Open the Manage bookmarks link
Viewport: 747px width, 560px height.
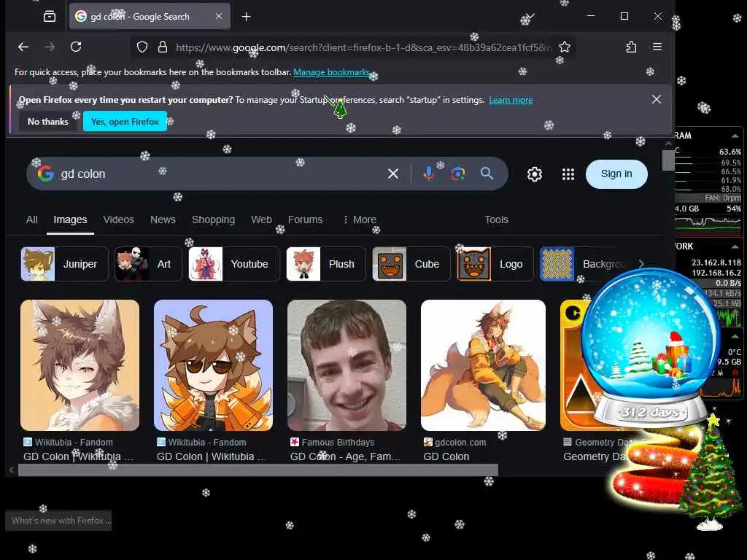click(332, 72)
